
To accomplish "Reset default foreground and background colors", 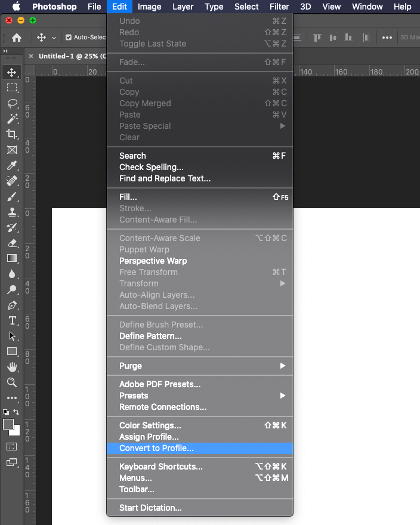I will pyautogui.click(x=6, y=412).
